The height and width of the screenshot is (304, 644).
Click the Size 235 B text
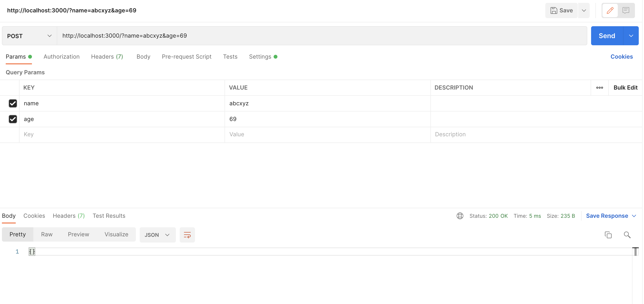(x=561, y=216)
